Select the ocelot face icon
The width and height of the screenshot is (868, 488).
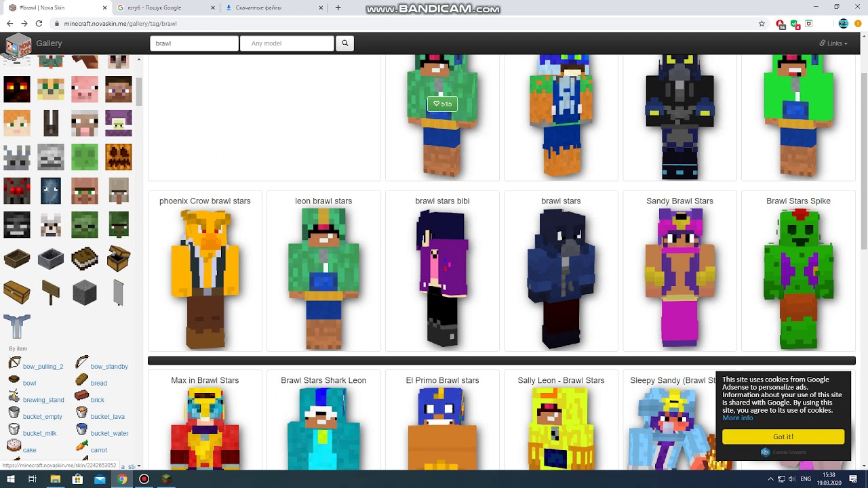tap(51, 89)
